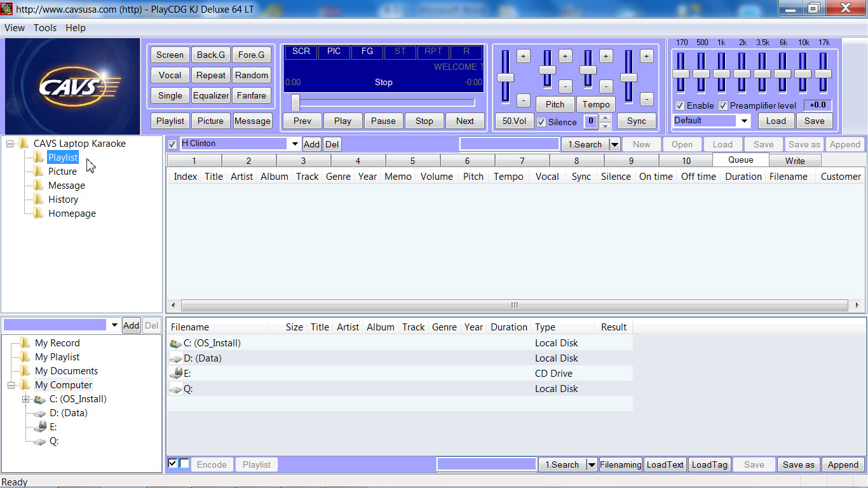Viewport: 868px width, 488px height.
Task: Click the My Computer folder icon
Action: 25,385
